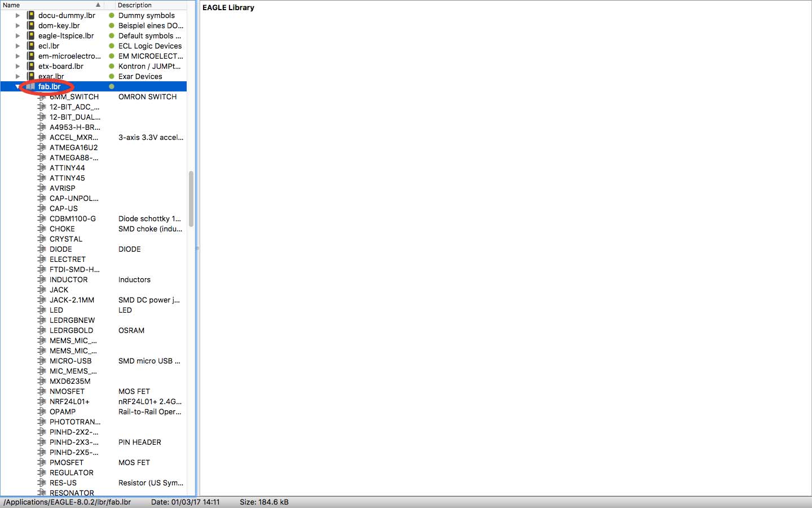Viewport: 812px width, 508px height.
Task: Toggle in-use dot for fab.lbr
Action: pos(112,87)
